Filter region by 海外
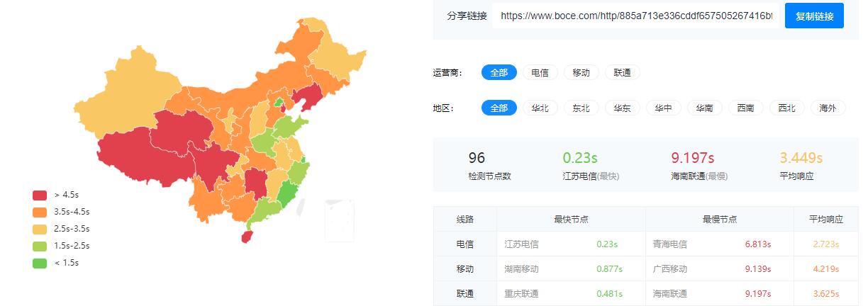This screenshot has width=868, height=306. coord(828,108)
